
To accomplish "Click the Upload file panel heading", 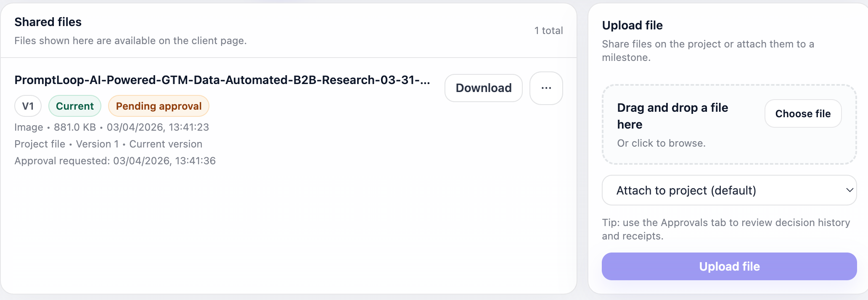I will click(632, 25).
